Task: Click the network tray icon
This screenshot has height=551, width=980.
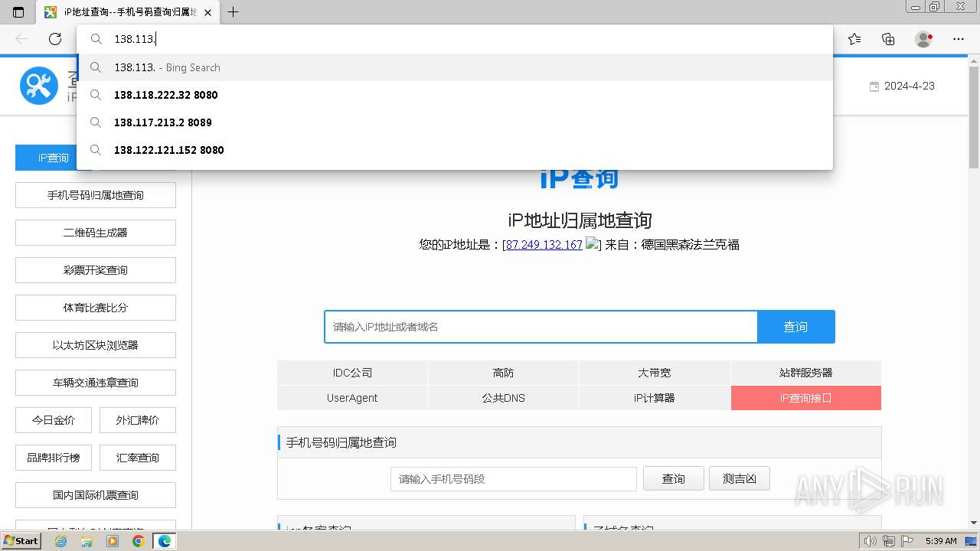Action: [888, 541]
